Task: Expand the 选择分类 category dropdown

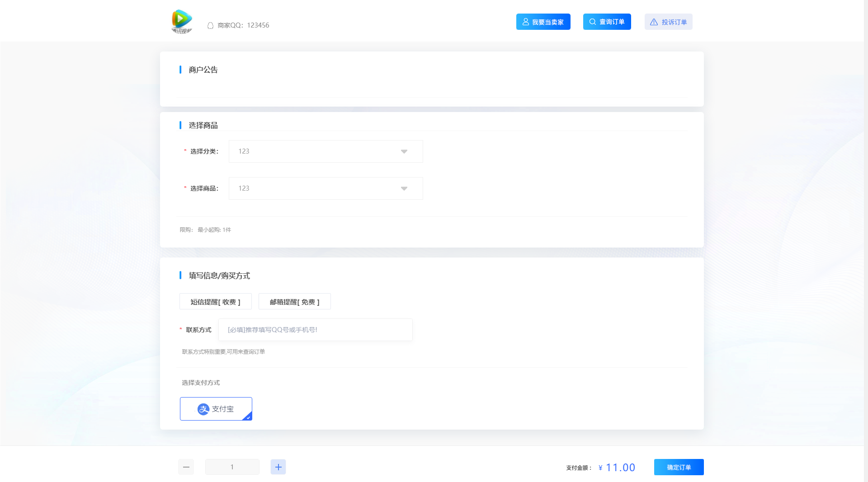Action: (326, 151)
